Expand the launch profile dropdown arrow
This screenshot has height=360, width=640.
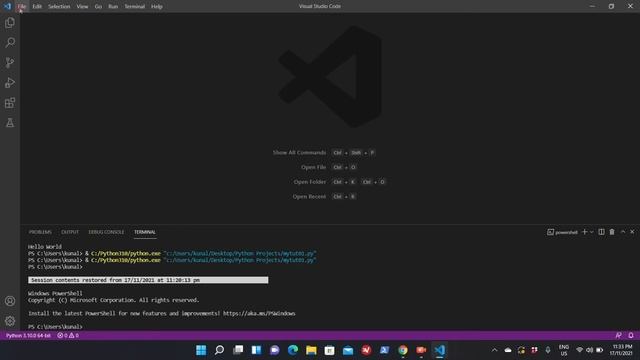591,232
